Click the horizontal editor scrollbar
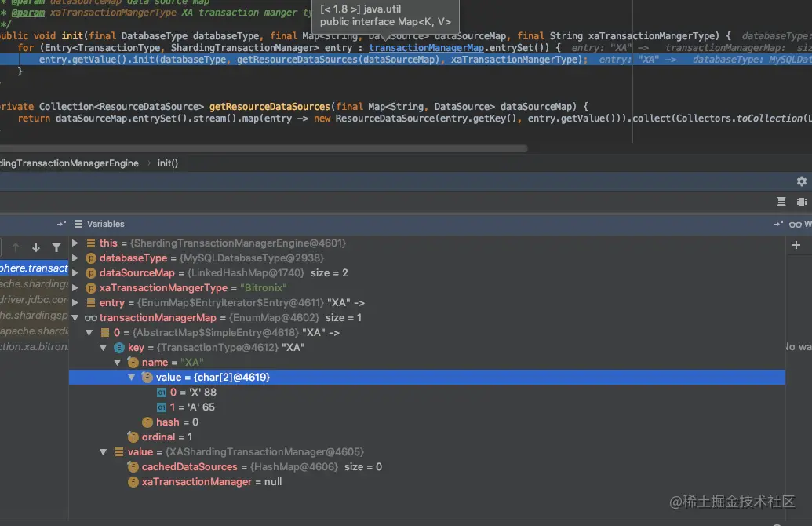This screenshot has height=526, width=812. coord(264,148)
